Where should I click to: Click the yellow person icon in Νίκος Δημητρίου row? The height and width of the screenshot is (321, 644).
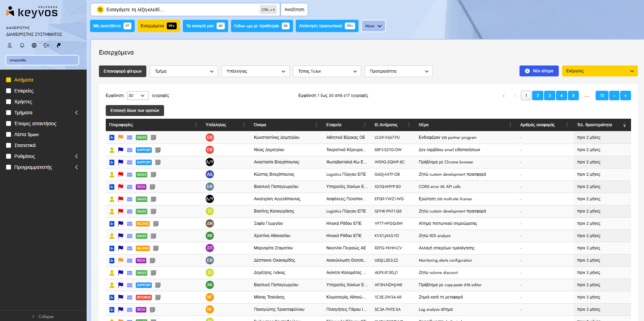(112, 150)
